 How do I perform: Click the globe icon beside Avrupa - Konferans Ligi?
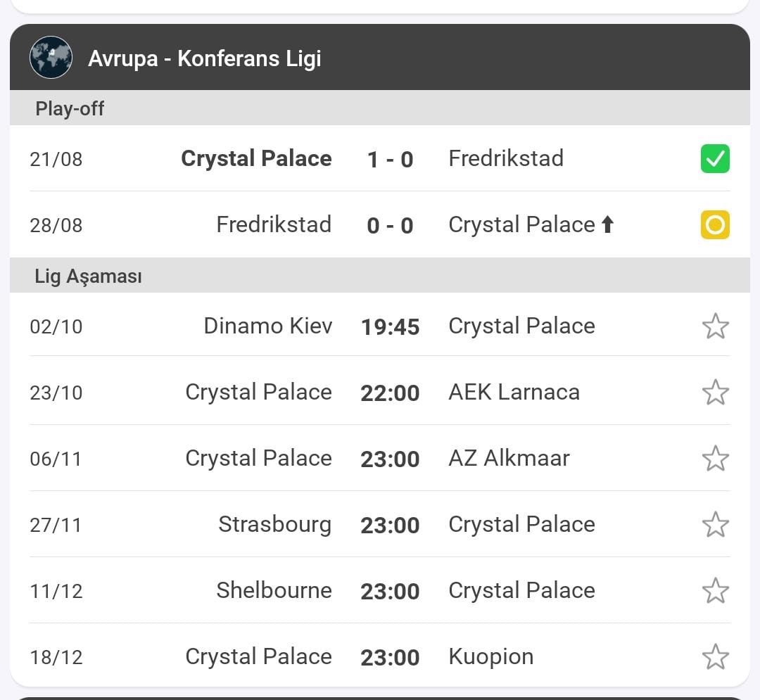(x=51, y=58)
